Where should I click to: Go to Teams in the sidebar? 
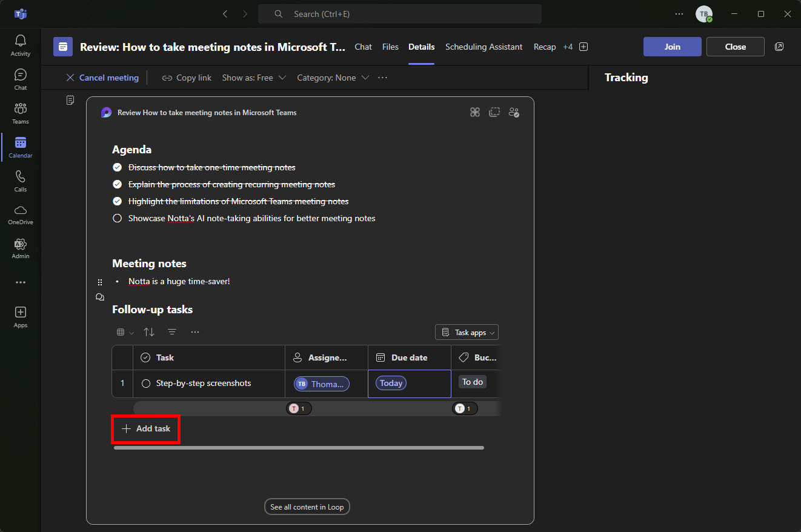[21, 113]
